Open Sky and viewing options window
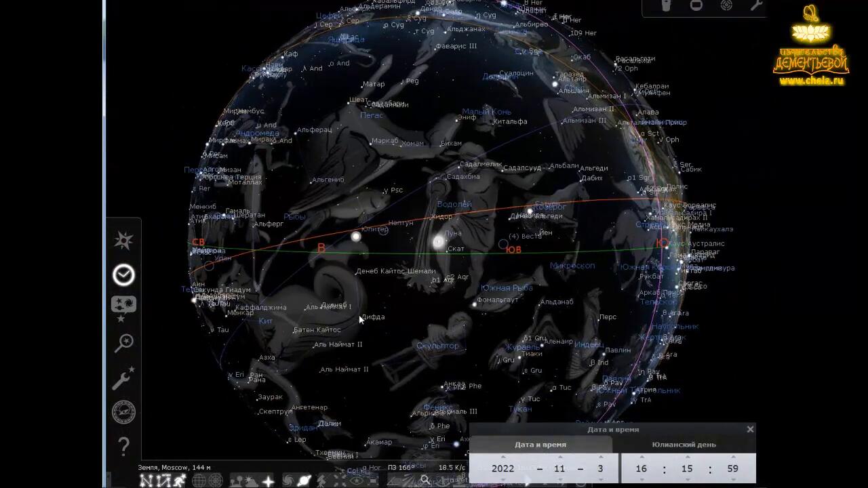The image size is (868, 488). click(x=123, y=306)
